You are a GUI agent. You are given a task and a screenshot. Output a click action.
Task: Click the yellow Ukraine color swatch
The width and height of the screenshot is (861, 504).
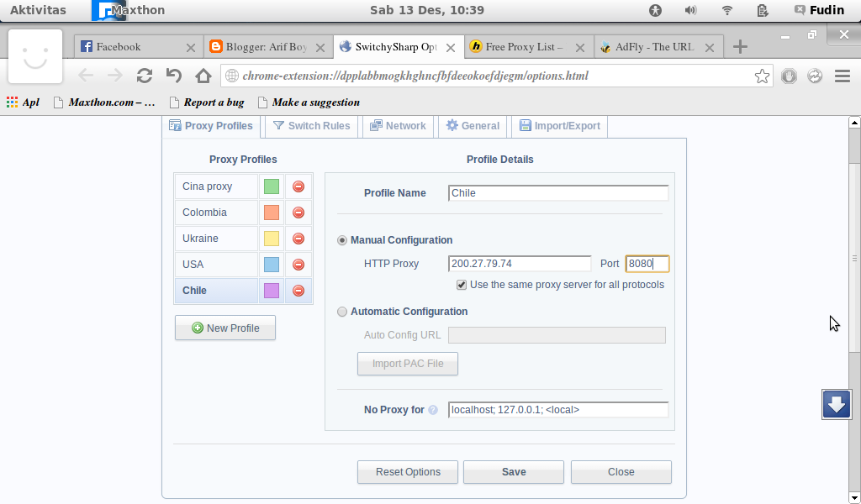272,239
